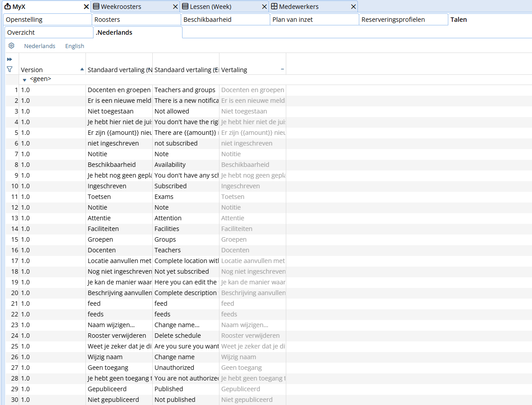Close the Weekroosters tab
The image size is (532, 405).
tap(175, 7)
